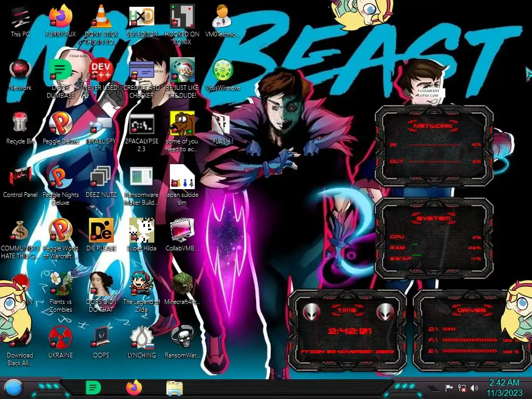The width and height of the screenshot is (532, 399).
Task: Click the network status tray icon
Action: click(462, 388)
